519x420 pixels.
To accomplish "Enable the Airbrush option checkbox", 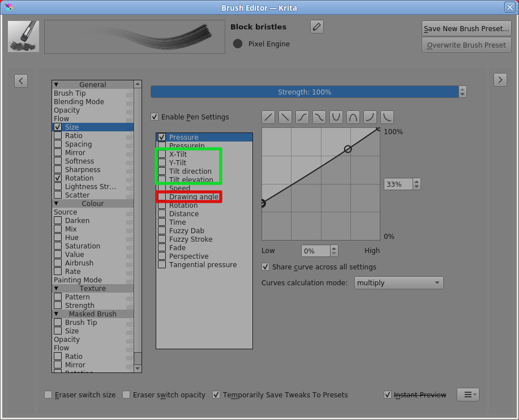I will 58,263.
